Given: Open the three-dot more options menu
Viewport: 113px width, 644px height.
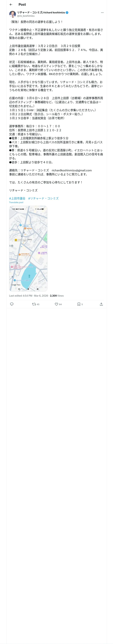Looking at the screenshot, I should (x=102, y=13).
